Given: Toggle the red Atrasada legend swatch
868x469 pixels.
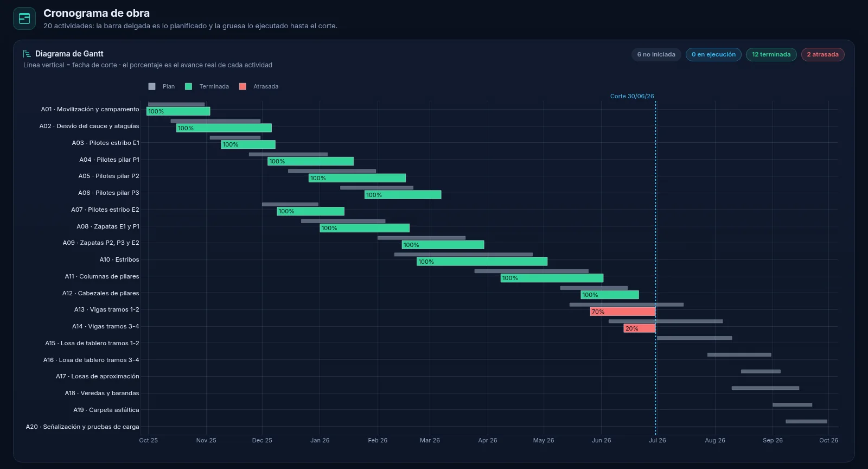Looking at the screenshot, I should [242, 86].
